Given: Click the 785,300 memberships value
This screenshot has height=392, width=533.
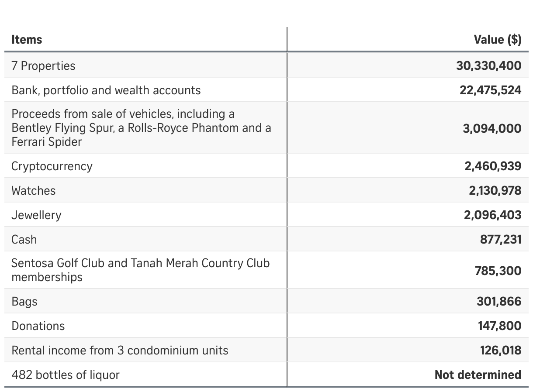Looking at the screenshot, I should click(x=498, y=271).
